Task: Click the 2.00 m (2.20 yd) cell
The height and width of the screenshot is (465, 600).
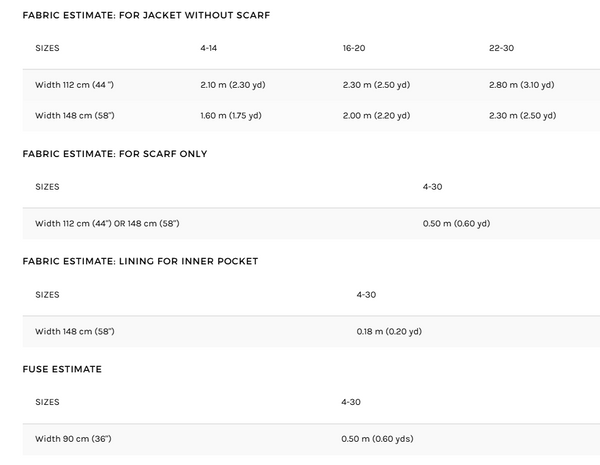Action: (x=376, y=116)
